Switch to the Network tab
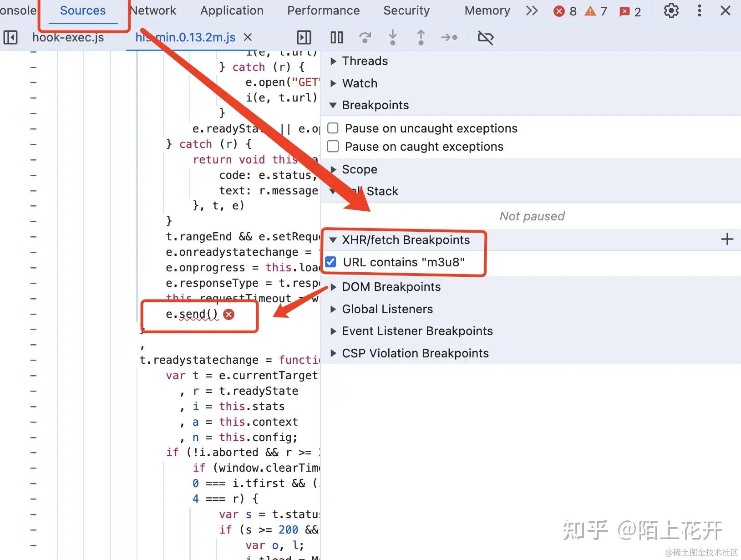This screenshot has width=741, height=560. click(x=153, y=10)
